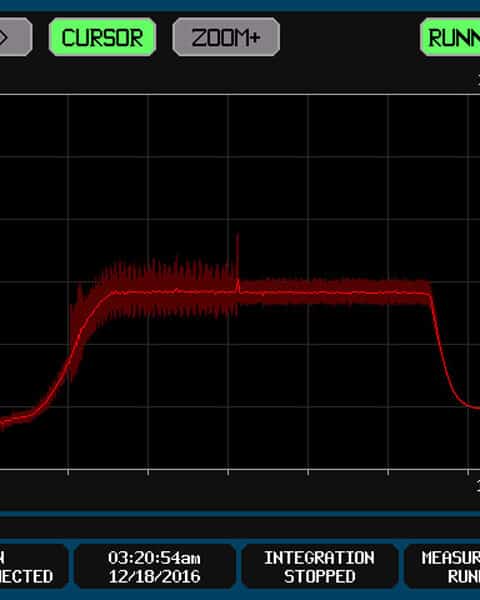Click the green RUNN button at top right
Screen dimensions: 480x600
pyautogui.click(x=450, y=37)
